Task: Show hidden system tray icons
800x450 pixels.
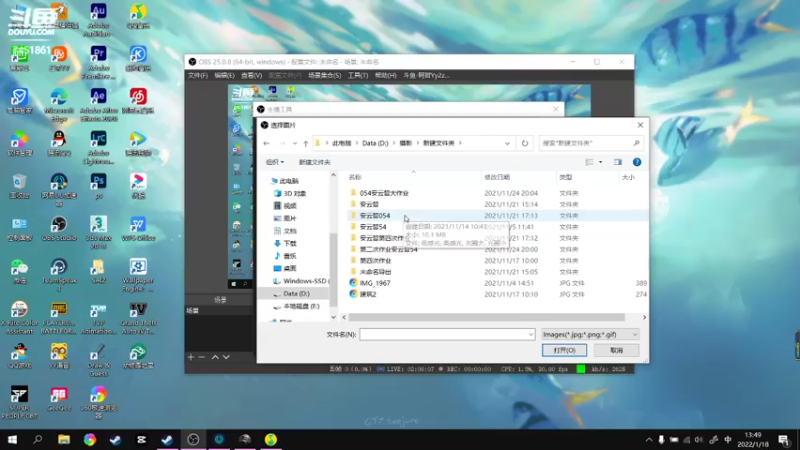Action: [x=649, y=440]
